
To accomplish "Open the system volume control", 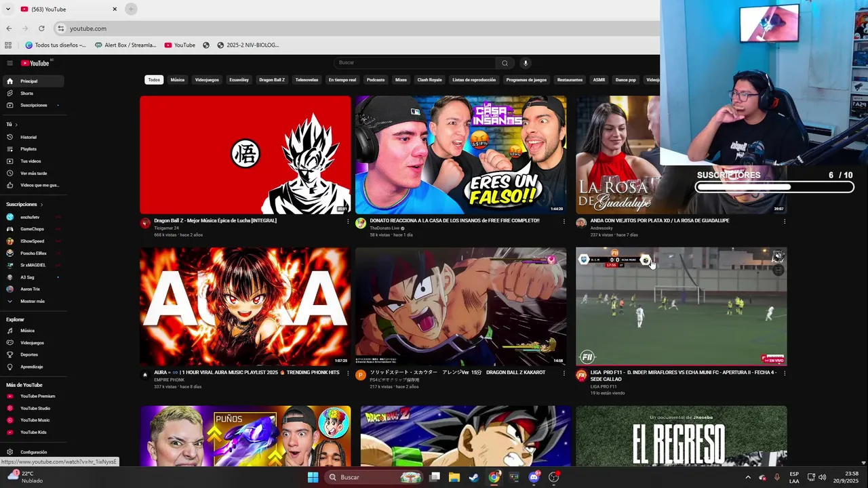I will click(822, 477).
